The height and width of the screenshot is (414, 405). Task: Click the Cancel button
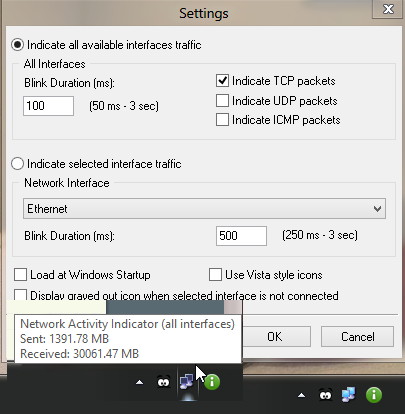click(357, 337)
